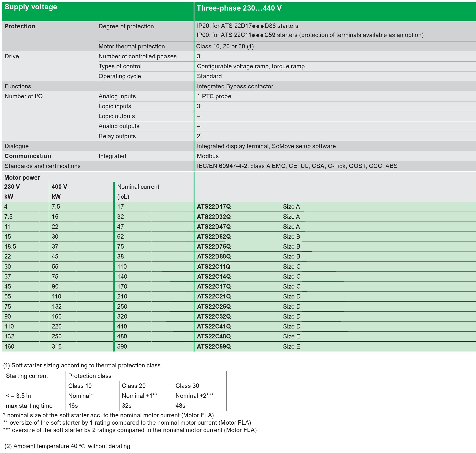
Task: Select the '32s' starting time value
Action: coord(127,406)
